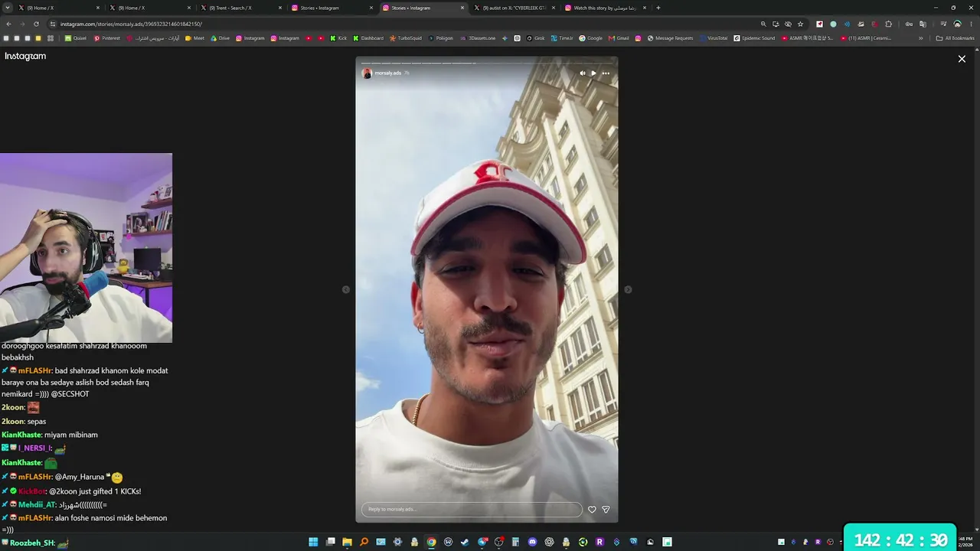
Task: Open Discord from the taskbar
Action: [532, 542]
